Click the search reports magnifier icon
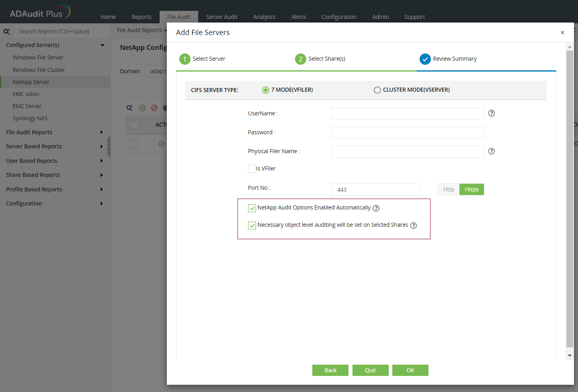Screen dimensions: 578x392 [x=6, y=31]
